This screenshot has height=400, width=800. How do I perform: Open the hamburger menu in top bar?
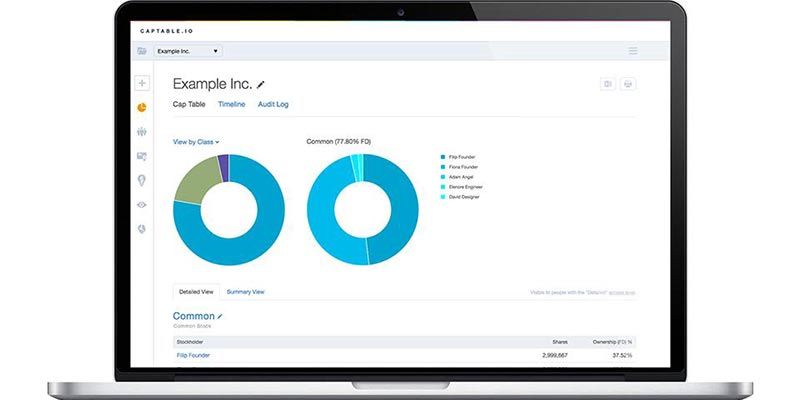tap(632, 50)
